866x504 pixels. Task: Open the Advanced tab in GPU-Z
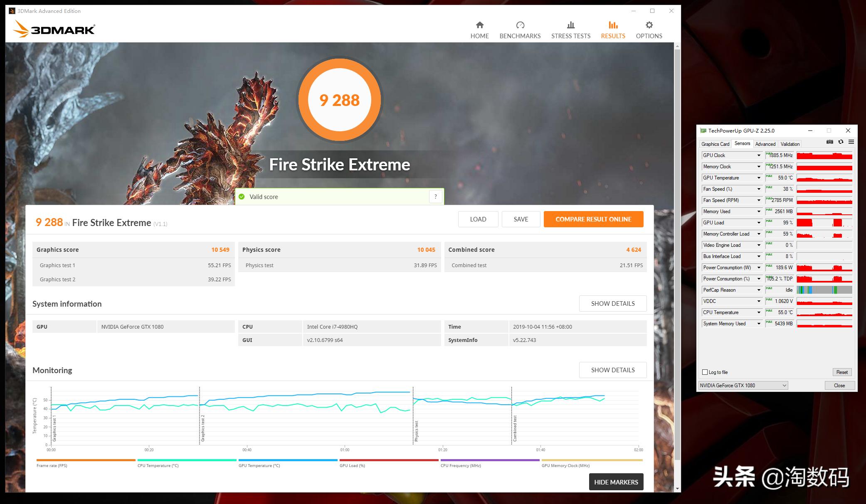[765, 144]
